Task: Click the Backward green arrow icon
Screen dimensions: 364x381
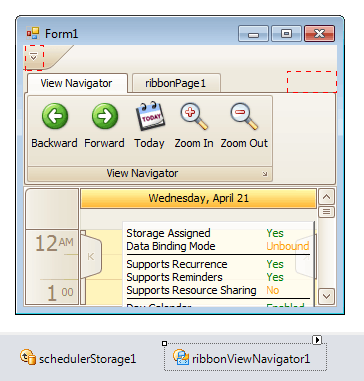Action: [x=55, y=116]
